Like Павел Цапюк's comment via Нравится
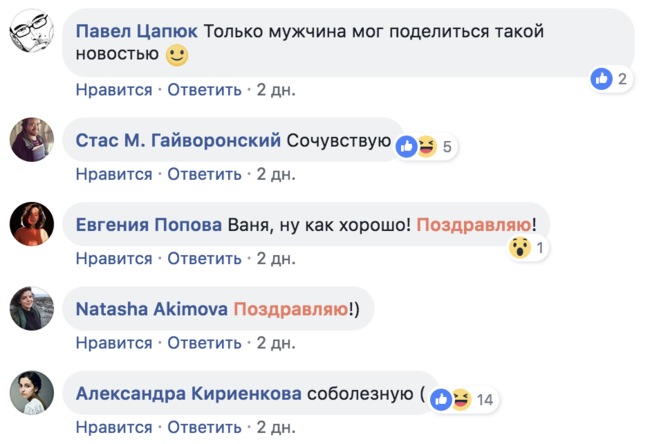The height and width of the screenshot is (444, 650). (x=113, y=90)
